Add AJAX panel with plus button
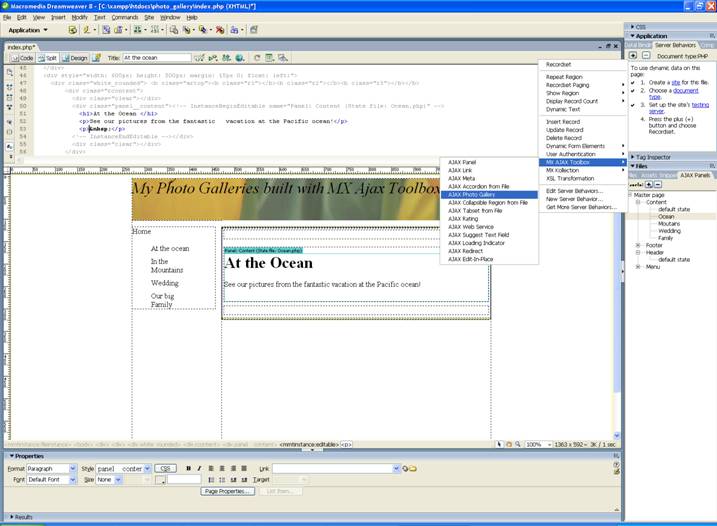The width and height of the screenshot is (717, 526). click(x=648, y=185)
